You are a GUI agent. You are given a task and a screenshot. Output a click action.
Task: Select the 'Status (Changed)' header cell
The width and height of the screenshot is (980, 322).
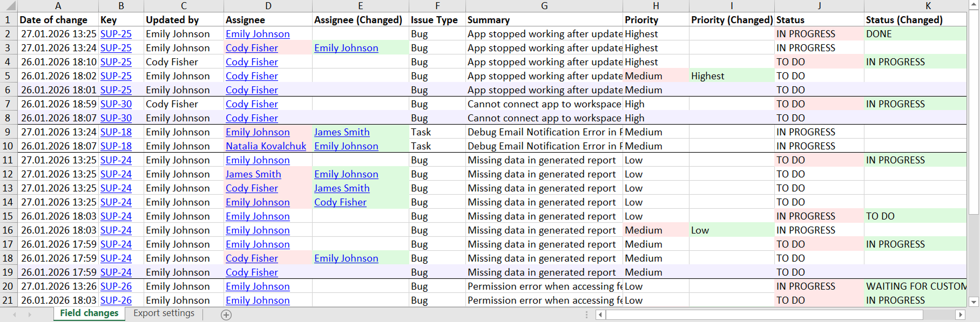[915, 20]
